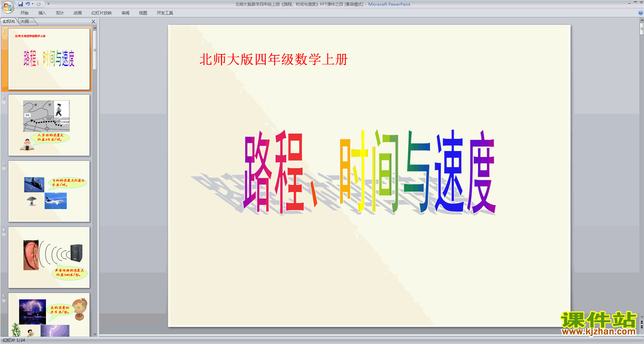Viewport: 644px width, 344px height.
Task: Open the 开始 ribbon tab
Action: (x=24, y=13)
